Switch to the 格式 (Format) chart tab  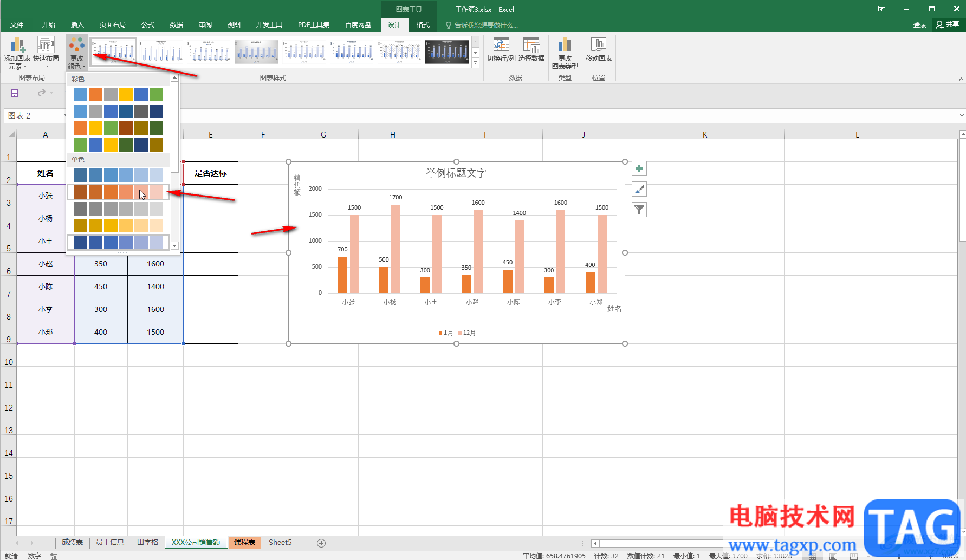pyautogui.click(x=423, y=24)
